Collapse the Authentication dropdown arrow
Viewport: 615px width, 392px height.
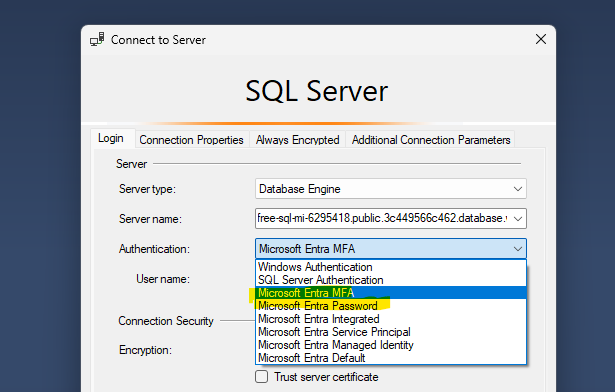(518, 249)
